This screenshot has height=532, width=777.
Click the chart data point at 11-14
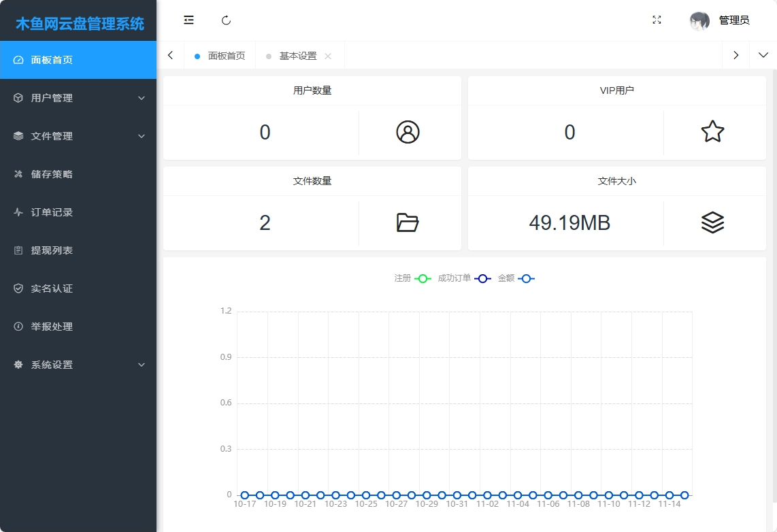(x=669, y=495)
